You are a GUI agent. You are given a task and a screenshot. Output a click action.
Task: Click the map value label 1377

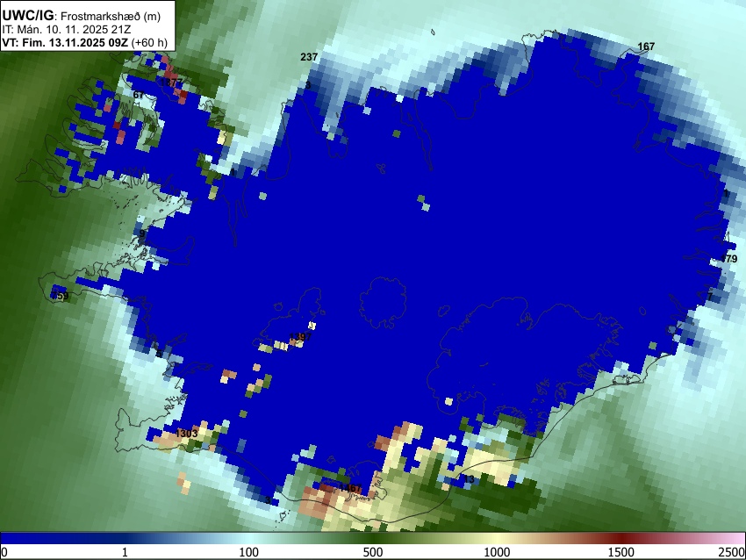[x=171, y=83]
